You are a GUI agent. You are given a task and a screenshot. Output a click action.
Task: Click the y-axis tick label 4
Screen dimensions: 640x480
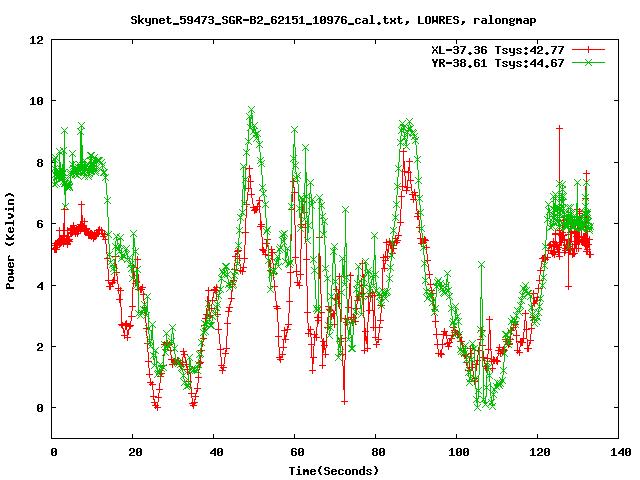40,285
